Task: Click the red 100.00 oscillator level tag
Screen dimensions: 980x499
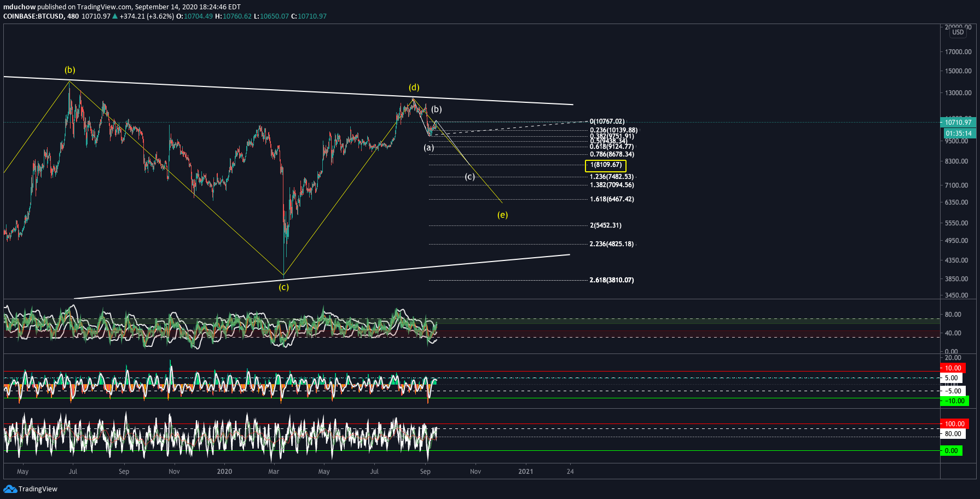Action: point(954,424)
